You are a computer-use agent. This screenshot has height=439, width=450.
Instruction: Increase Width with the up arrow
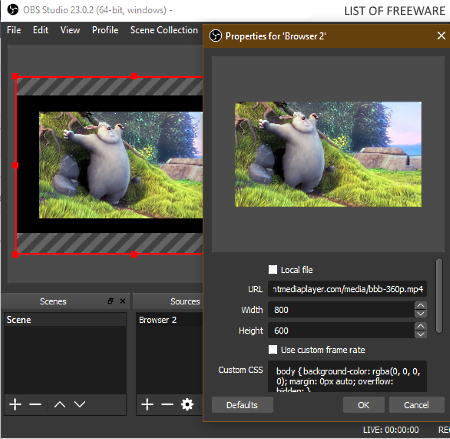(x=421, y=306)
